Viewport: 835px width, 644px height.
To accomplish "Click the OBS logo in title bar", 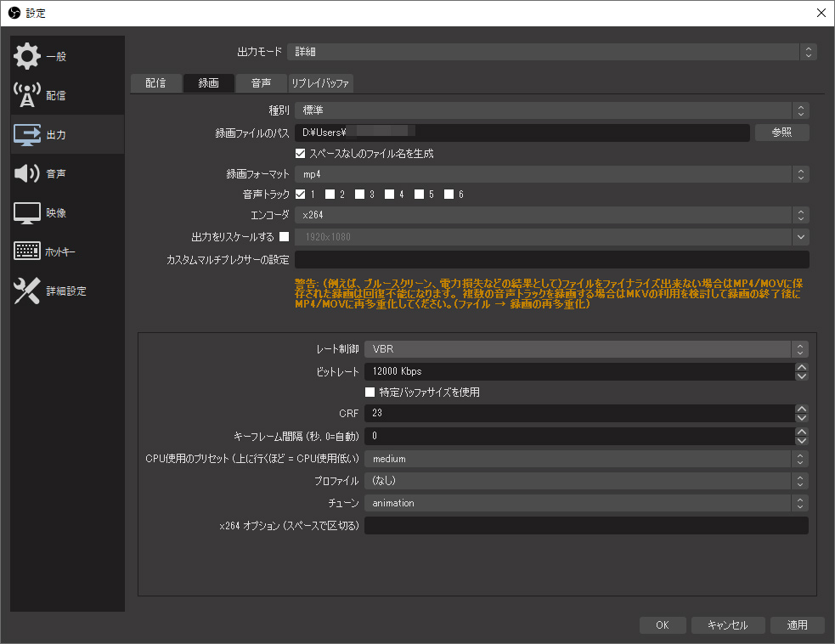I will tap(13, 13).
